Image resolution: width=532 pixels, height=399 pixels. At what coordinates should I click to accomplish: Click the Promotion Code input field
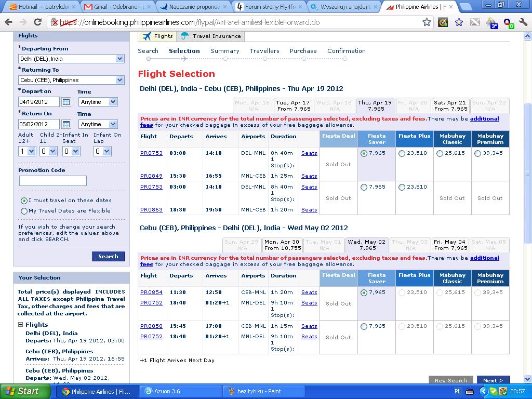[x=53, y=181]
